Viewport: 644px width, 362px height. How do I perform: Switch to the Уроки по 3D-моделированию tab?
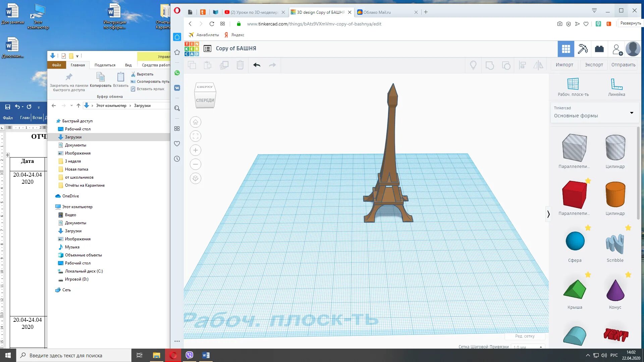(x=254, y=12)
